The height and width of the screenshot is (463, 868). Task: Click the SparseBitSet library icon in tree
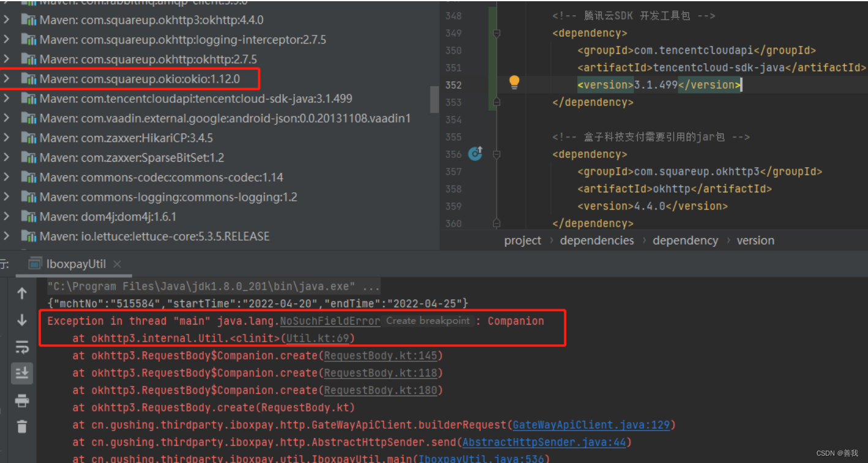pos(28,157)
